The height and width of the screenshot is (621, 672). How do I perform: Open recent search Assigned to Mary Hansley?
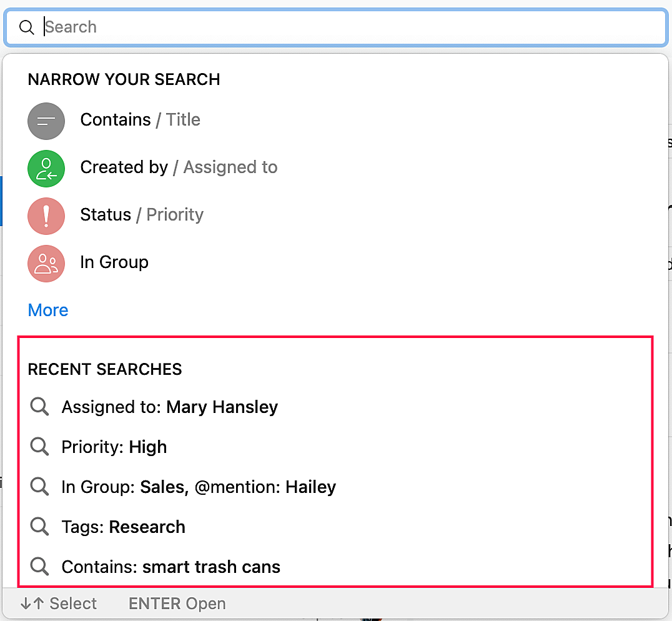(170, 407)
